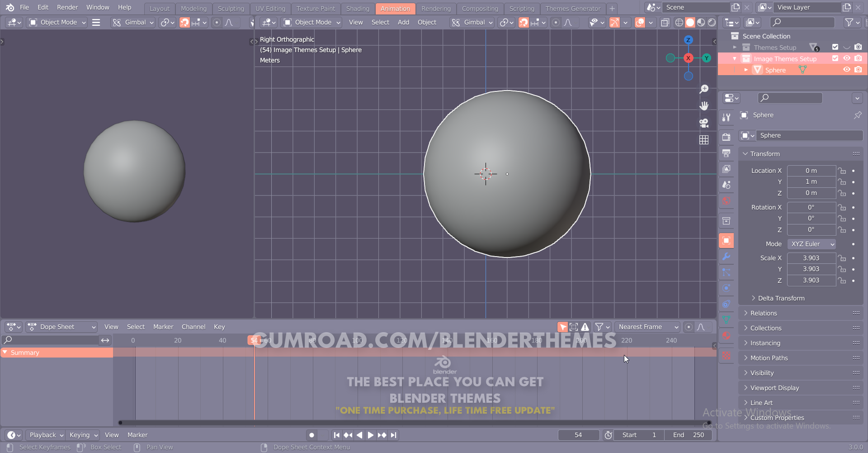
Task: Toggle auto keying record button
Action: coord(311,435)
